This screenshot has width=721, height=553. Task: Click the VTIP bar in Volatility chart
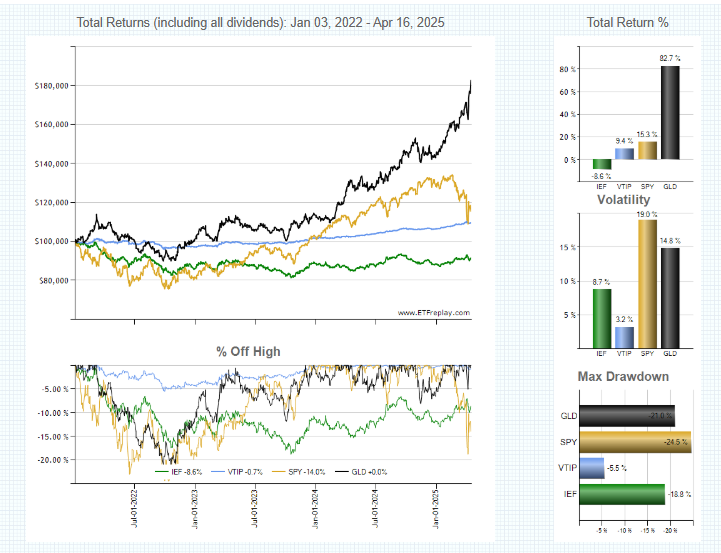(x=624, y=335)
